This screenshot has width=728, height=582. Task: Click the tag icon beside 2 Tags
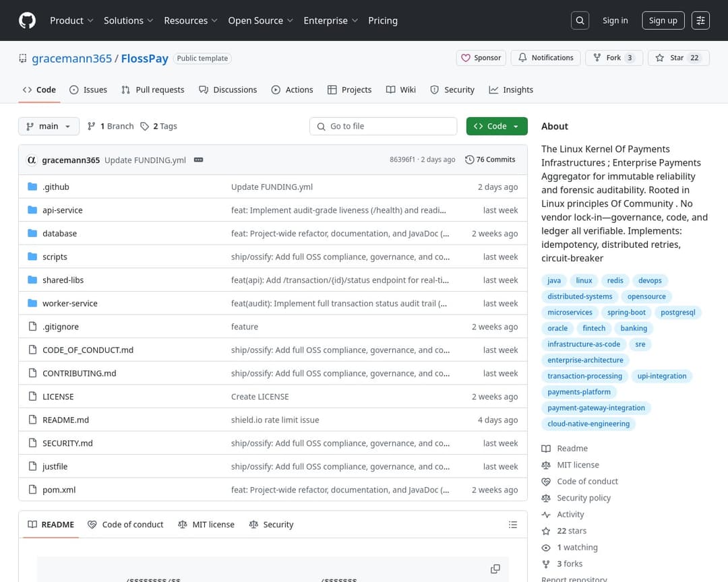(145, 126)
